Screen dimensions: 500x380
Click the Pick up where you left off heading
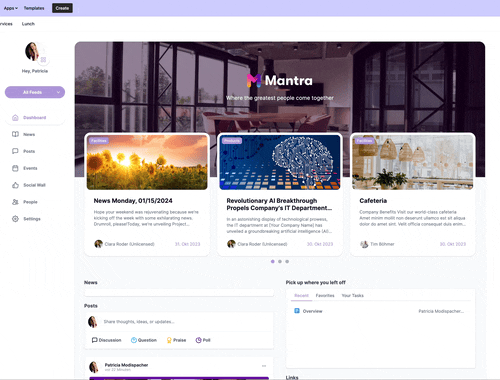click(x=315, y=282)
